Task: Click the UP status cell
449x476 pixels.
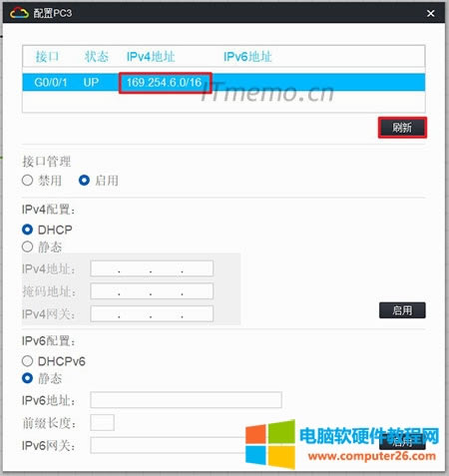Action: pos(91,82)
